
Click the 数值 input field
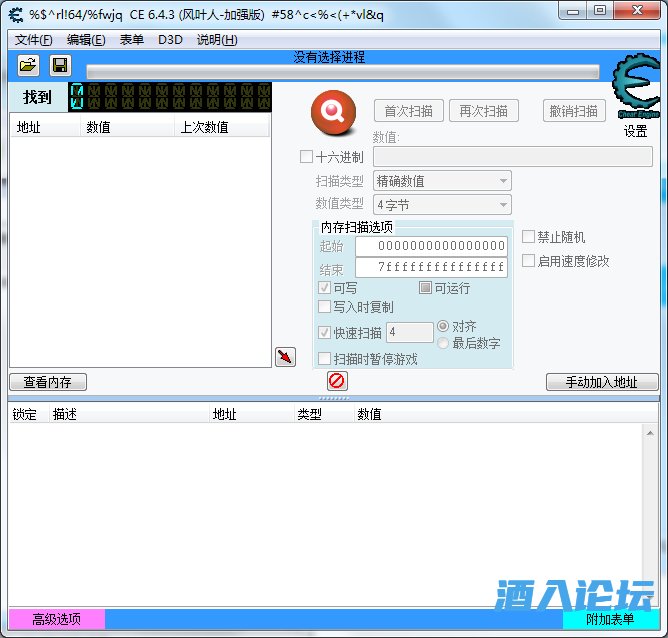pos(512,157)
